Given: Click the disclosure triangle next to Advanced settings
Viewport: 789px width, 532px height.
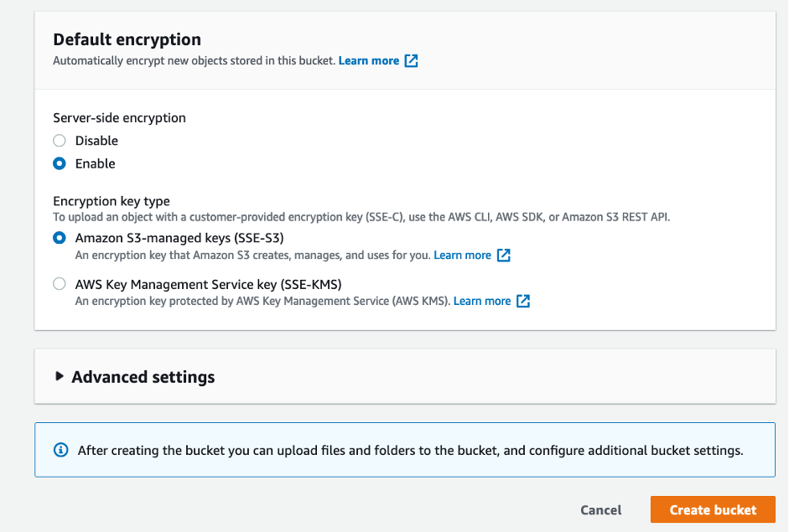Looking at the screenshot, I should click(60, 377).
